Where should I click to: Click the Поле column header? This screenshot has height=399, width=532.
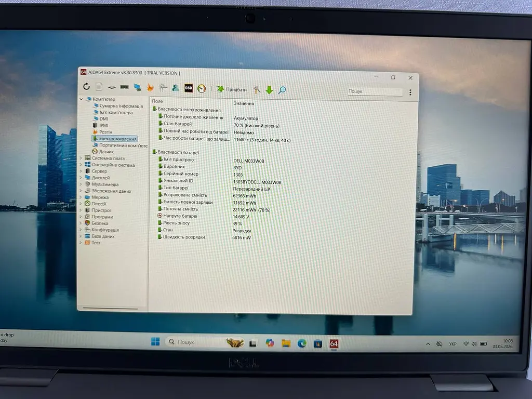(x=157, y=101)
